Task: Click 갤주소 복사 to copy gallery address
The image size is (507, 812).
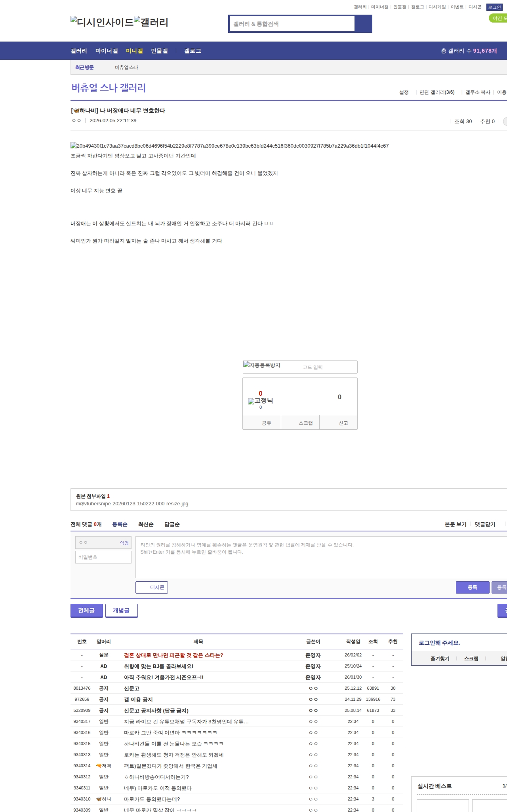Action: tap(478, 92)
